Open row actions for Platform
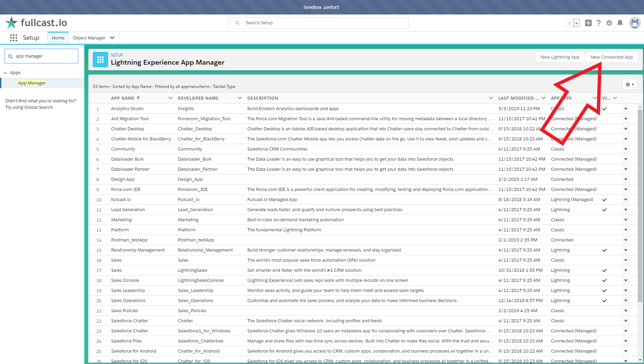 [626, 230]
